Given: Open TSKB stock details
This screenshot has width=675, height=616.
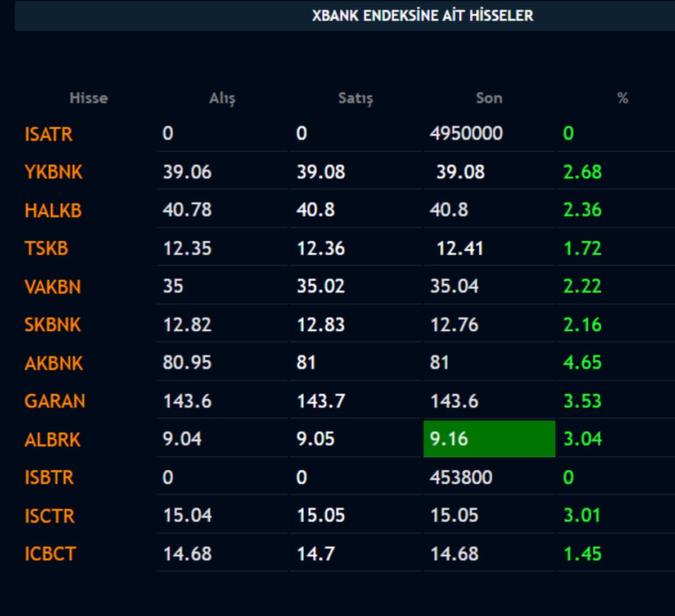Looking at the screenshot, I should click(46, 248).
